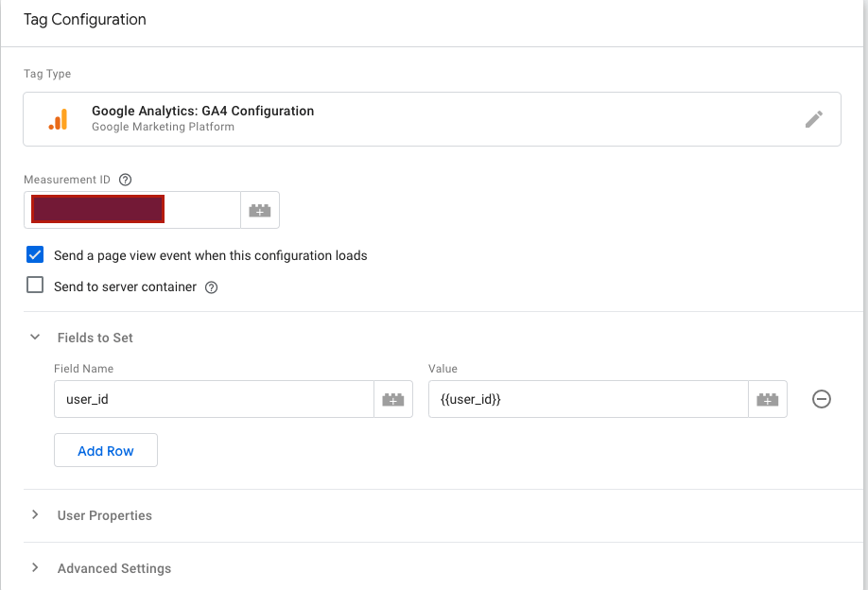Click the Add Row button

[106, 450]
